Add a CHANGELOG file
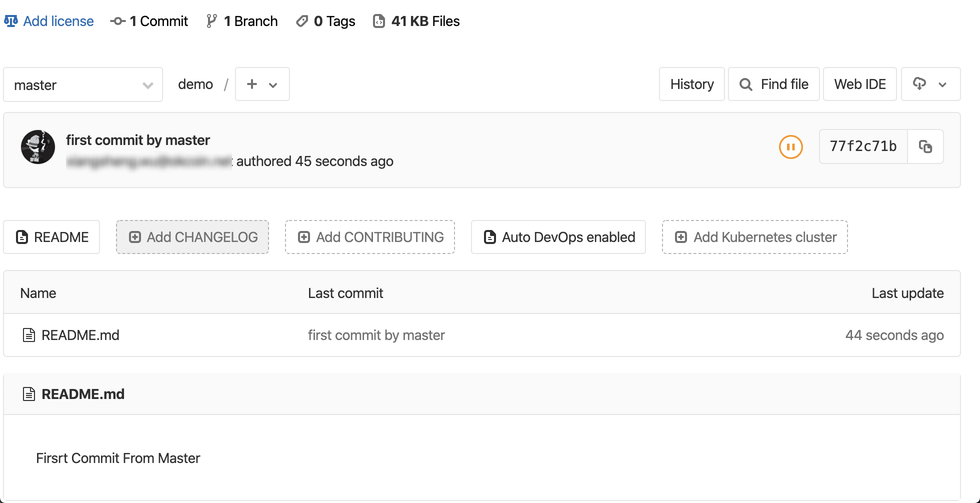This screenshot has width=980, height=503. tap(192, 237)
